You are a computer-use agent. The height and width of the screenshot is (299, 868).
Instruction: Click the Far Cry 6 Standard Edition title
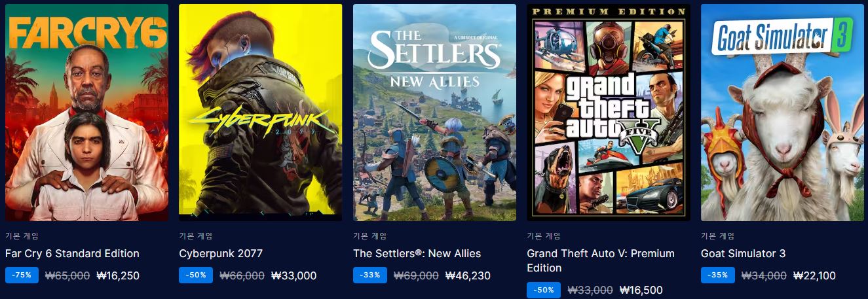[x=72, y=253]
